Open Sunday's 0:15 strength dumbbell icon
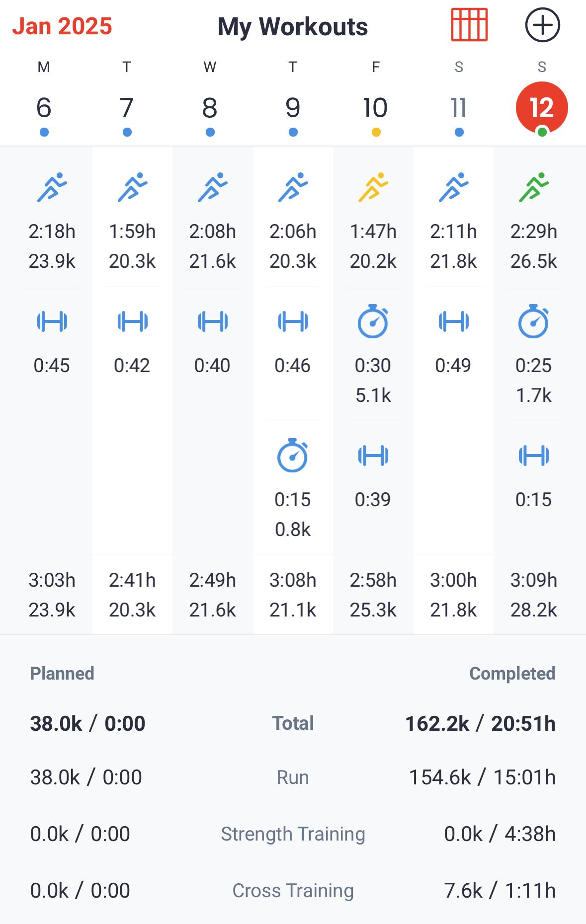The image size is (586, 924). [534, 456]
